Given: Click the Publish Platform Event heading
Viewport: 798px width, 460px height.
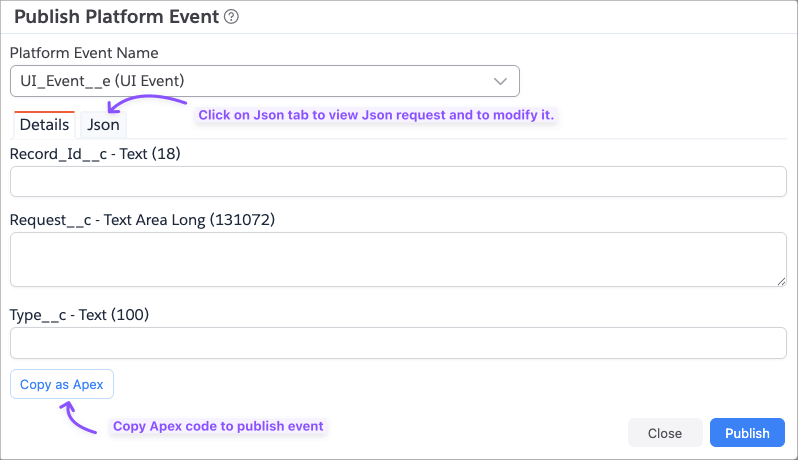Looking at the screenshot, I should (x=117, y=17).
